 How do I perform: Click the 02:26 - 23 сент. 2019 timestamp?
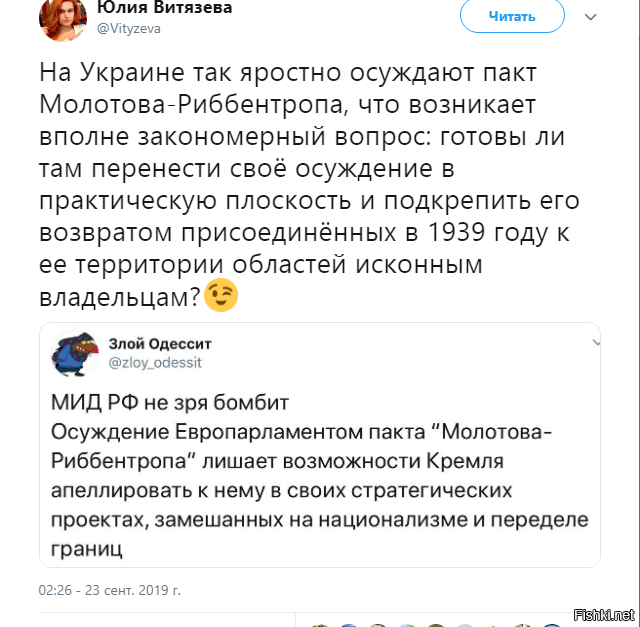tap(109, 590)
